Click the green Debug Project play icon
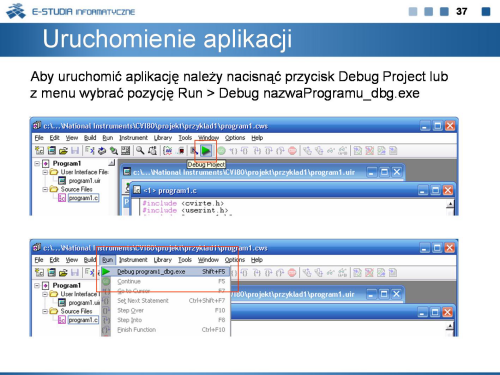 tap(206, 151)
